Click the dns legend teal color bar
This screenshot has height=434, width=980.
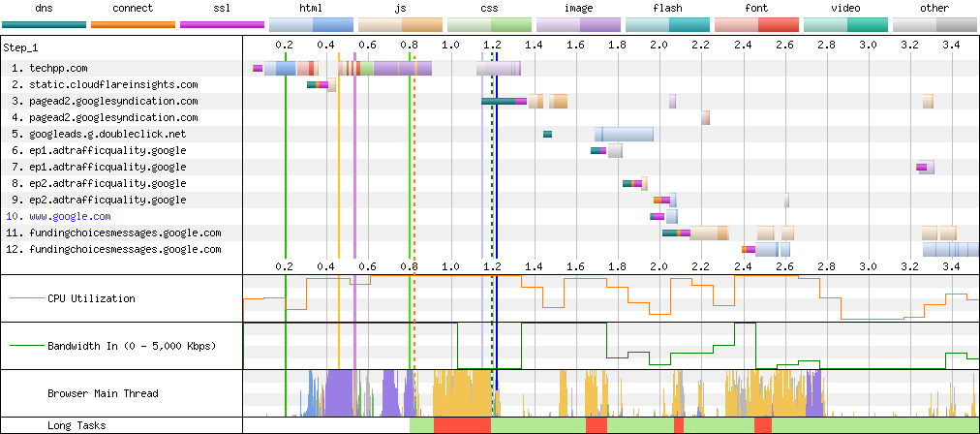(x=44, y=25)
